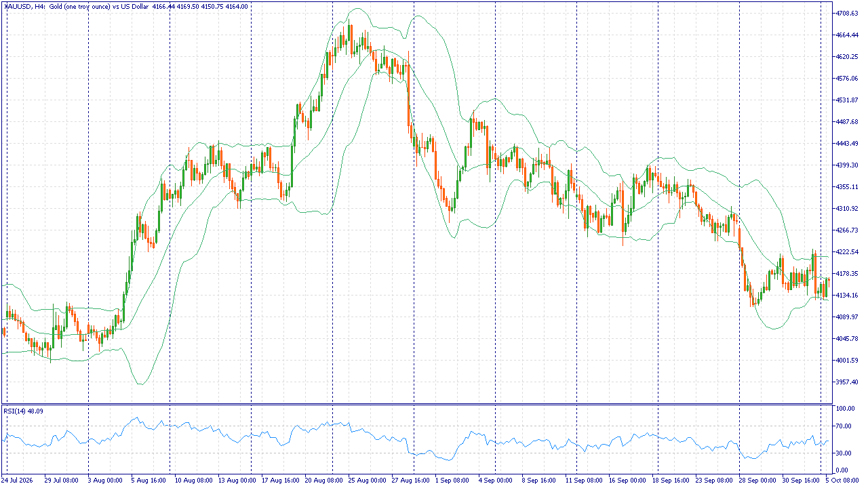Click the 4443.49 price axis label
Image resolution: width=868 pixels, height=488 pixels.
(x=848, y=143)
